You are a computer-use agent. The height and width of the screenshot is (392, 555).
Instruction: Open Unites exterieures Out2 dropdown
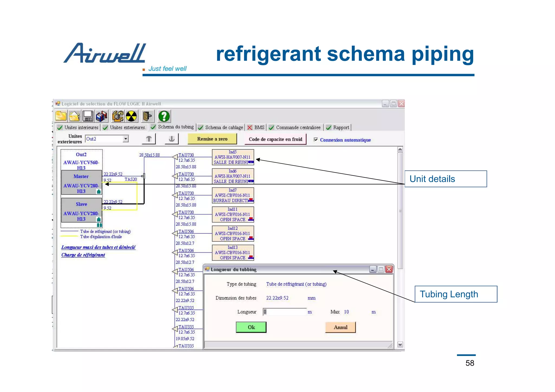(125, 139)
